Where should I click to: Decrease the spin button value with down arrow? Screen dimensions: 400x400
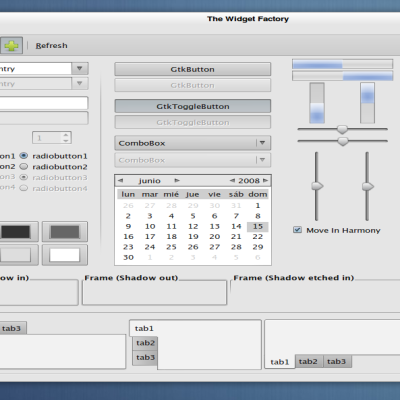click(66, 140)
